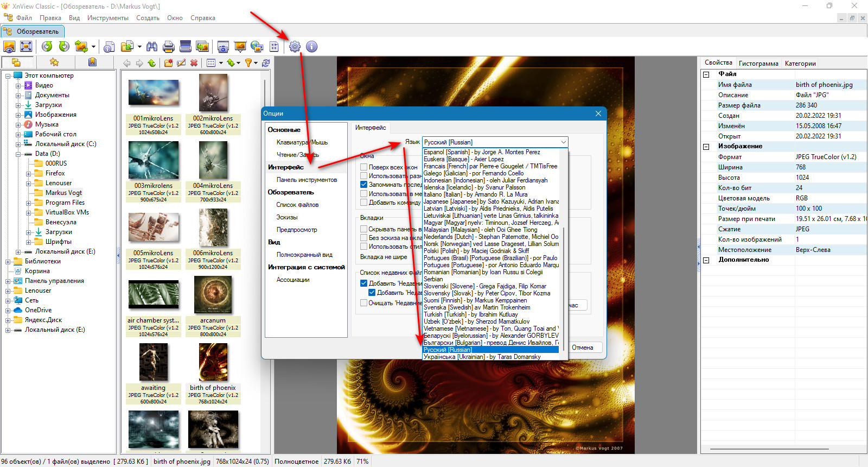
Task: Click the binoculars search icon
Action: (152, 47)
